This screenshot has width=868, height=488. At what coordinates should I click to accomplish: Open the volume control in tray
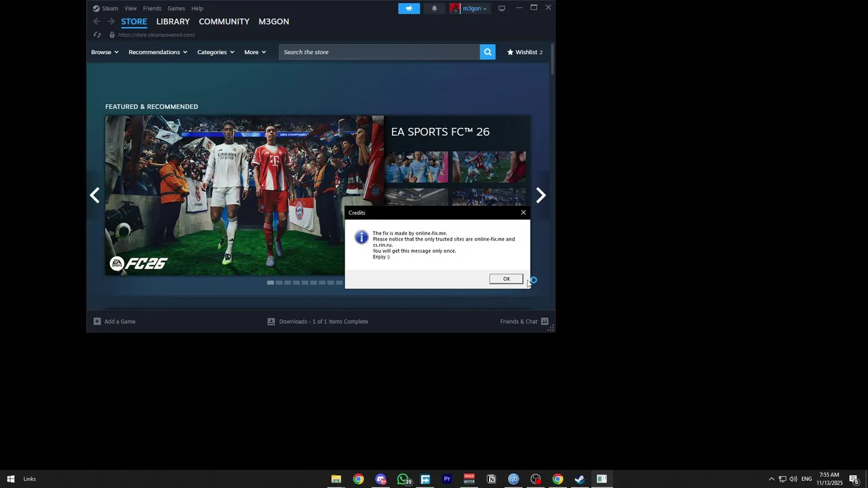pos(793,479)
